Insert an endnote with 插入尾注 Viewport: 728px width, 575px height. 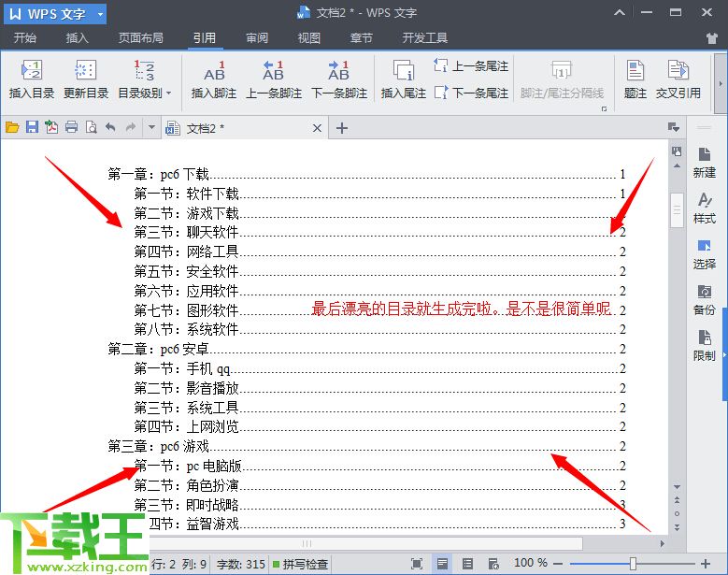tap(404, 79)
